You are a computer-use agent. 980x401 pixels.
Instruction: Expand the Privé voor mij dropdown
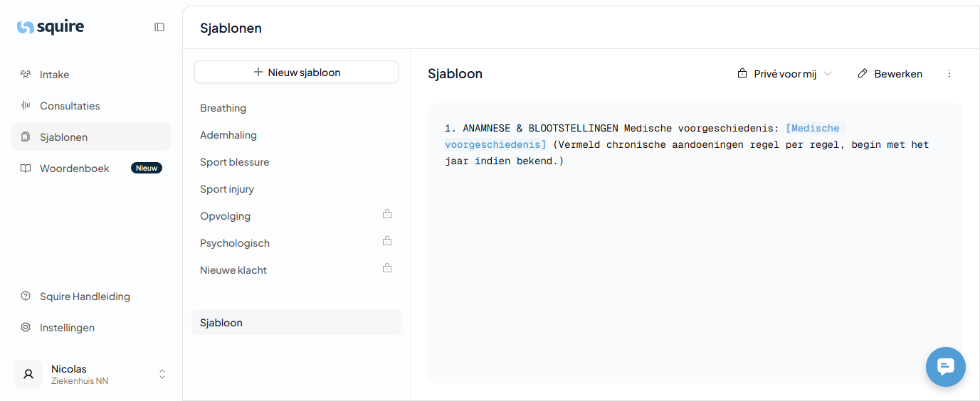click(x=784, y=74)
